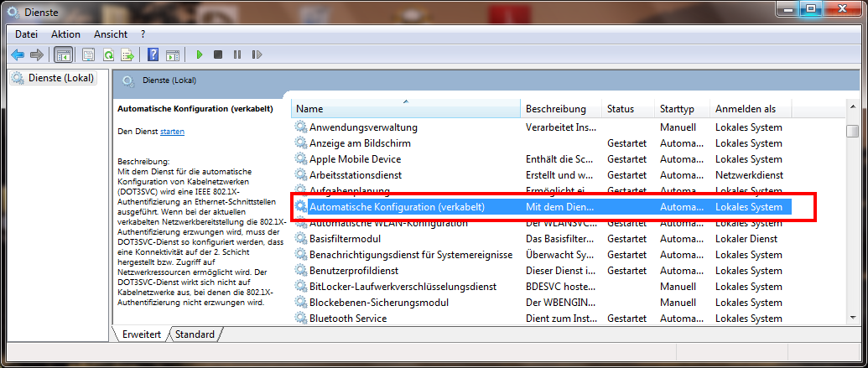Screen dimensions: 868x368
Task: Open the blue Help question mark icon
Action: [153, 54]
